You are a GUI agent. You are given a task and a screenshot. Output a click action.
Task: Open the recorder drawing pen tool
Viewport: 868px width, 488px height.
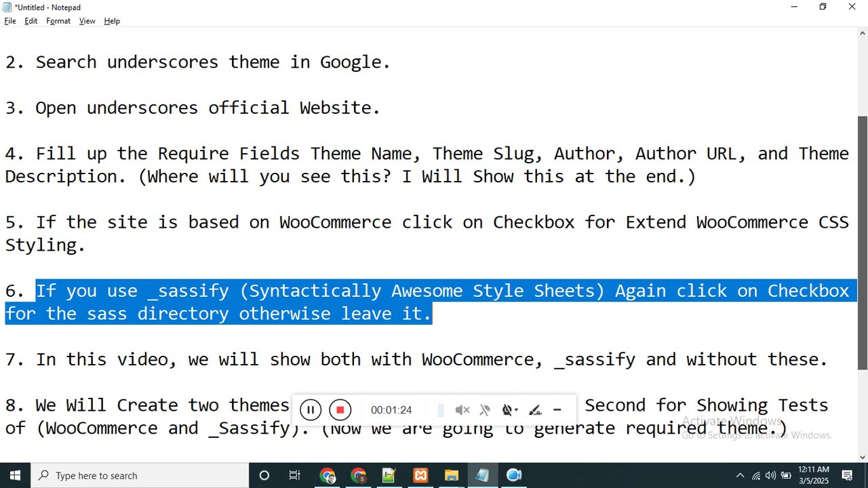click(535, 410)
